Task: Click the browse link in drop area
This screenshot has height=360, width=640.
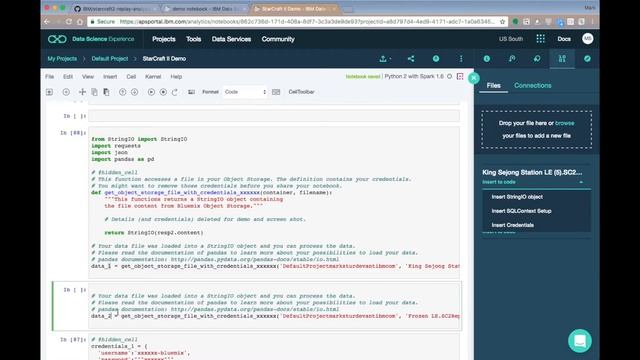Action: 564,123
